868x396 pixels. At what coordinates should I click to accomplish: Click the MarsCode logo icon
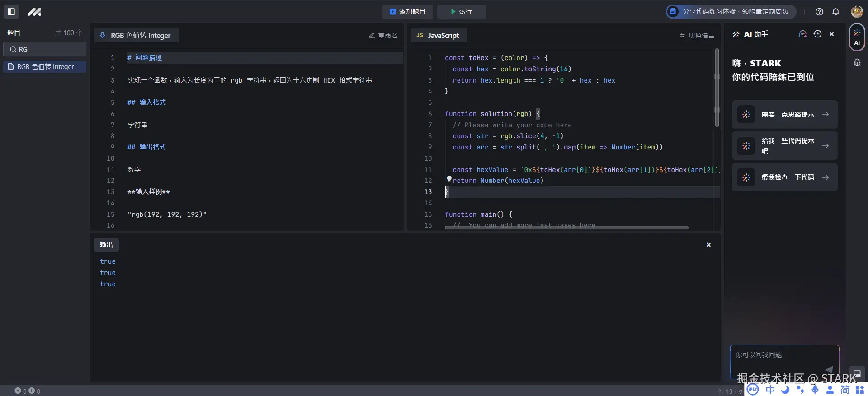coord(34,12)
